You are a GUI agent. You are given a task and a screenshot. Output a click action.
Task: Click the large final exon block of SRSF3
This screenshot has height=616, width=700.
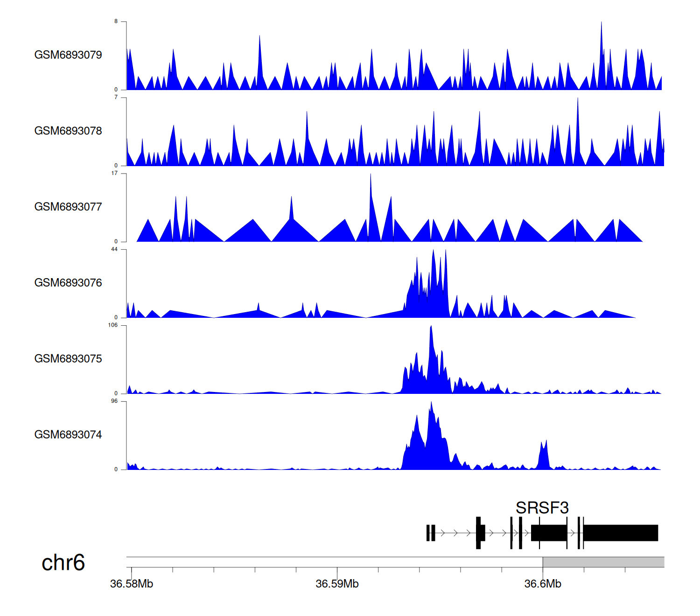tap(620, 533)
